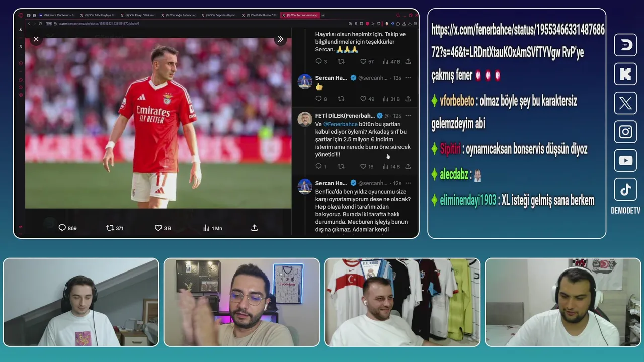
Task: Open the X social icon in overlay
Action: tap(625, 103)
